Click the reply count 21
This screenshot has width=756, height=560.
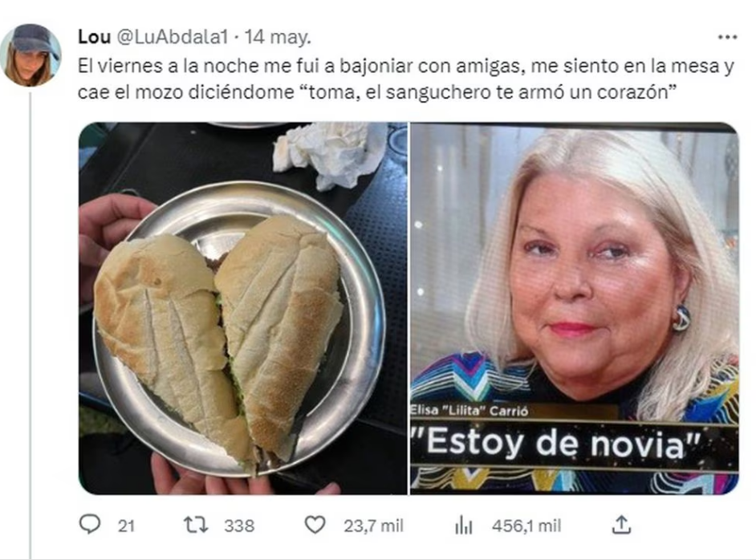[126, 526]
